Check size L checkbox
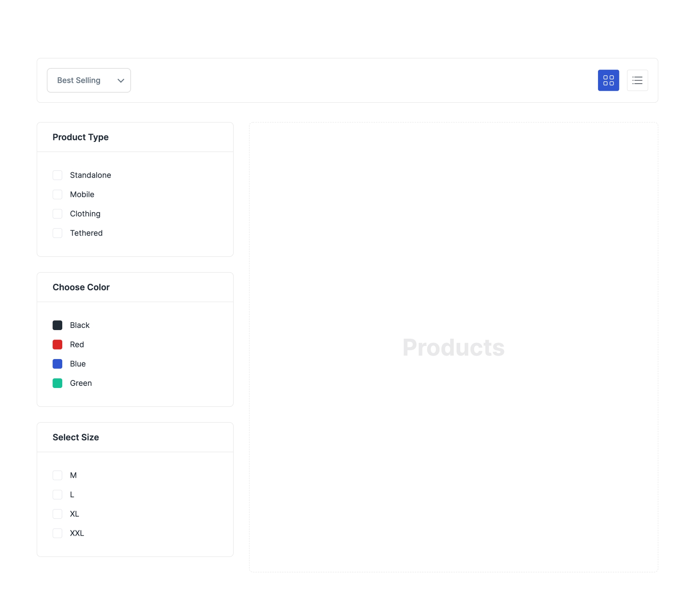Viewport: 695px width, 616px height. (57, 494)
